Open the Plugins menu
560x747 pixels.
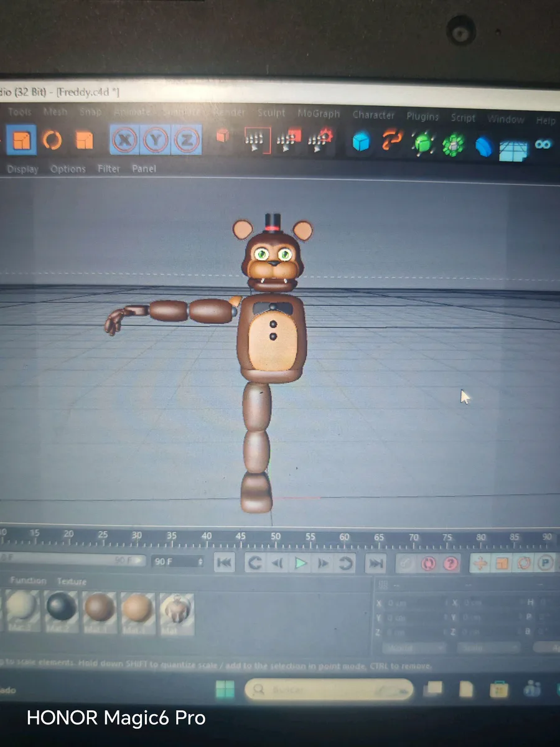(x=422, y=116)
